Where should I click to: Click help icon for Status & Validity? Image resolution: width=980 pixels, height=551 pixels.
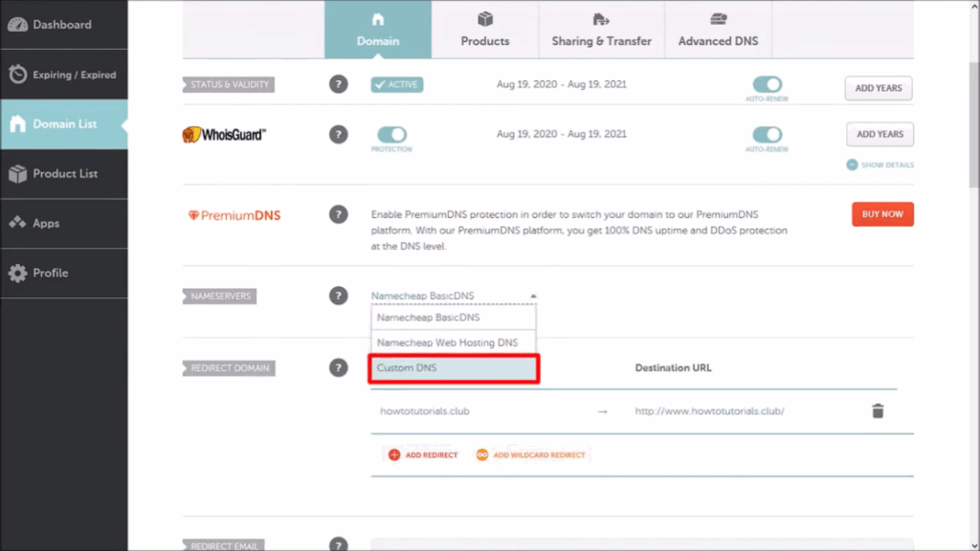pyautogui.click(x=338, y=84)
